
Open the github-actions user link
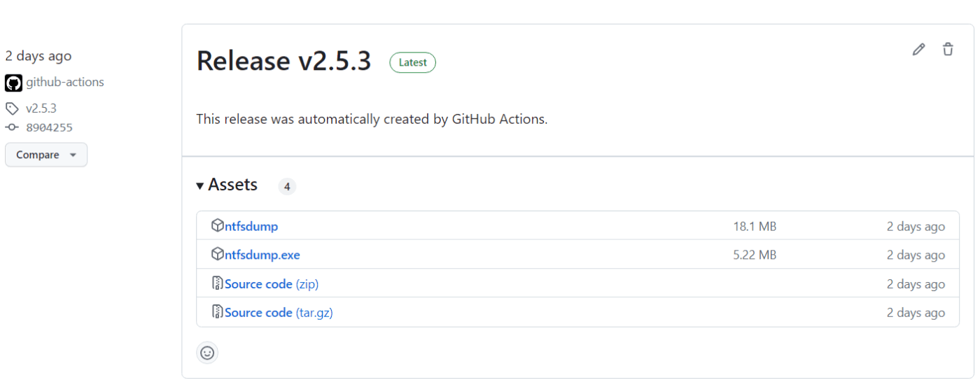click(x=65, y=82)
